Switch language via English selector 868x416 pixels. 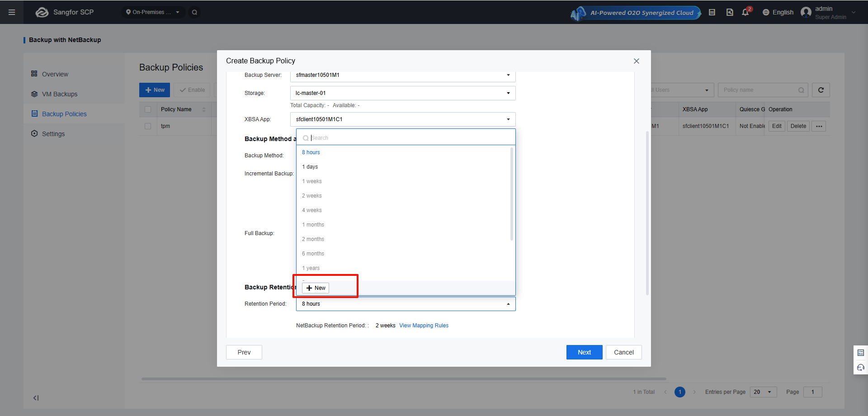[778, 12]
